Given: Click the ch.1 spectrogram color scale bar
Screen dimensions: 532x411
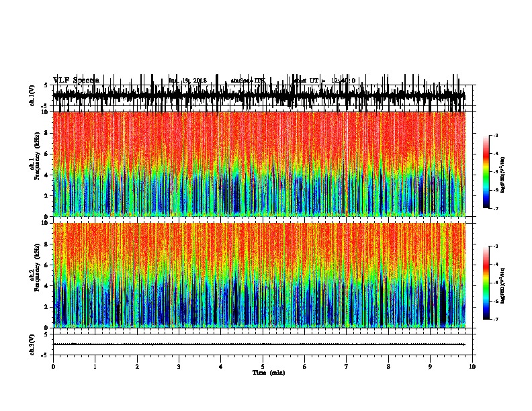Looking at the screenshot, I should (x=486, y=172).
